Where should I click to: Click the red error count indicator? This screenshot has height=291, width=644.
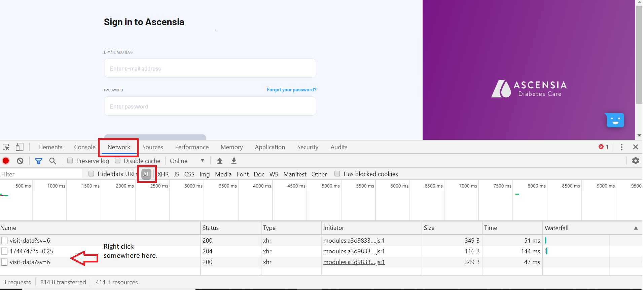(x=604, y=147)
